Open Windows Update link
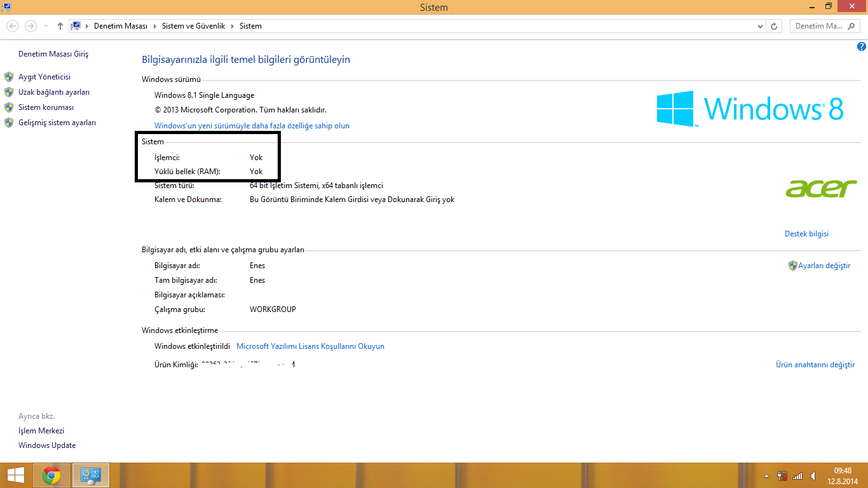Screen dimensions: 868x488 click(47, 445)
